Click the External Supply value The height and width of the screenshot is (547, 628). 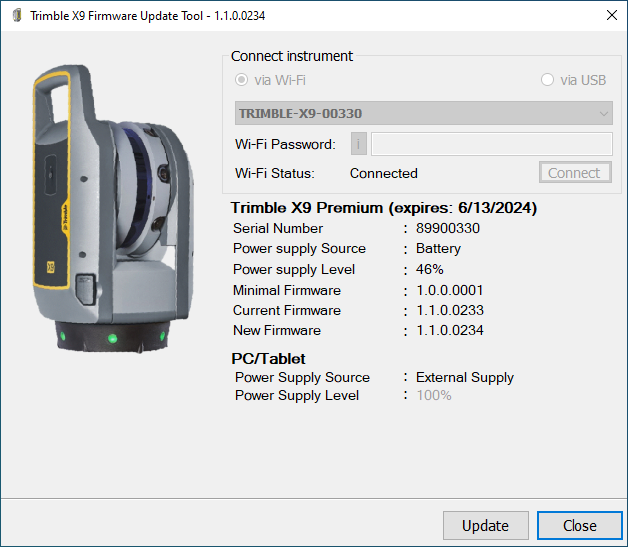[465, 377]
